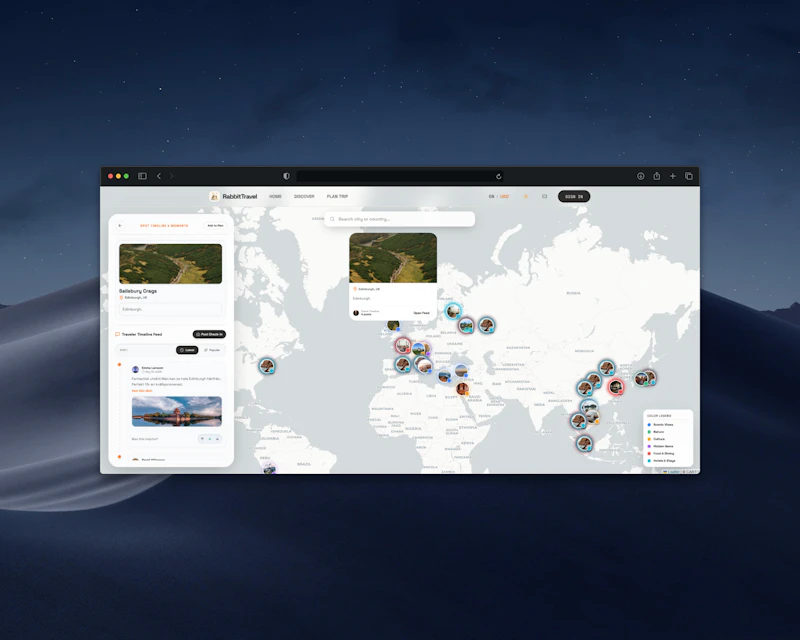Click the Hidden Gems purple legend swatch
Viewport: 800px width, 640px height.
pyautogui.click(x=649, y=446)
